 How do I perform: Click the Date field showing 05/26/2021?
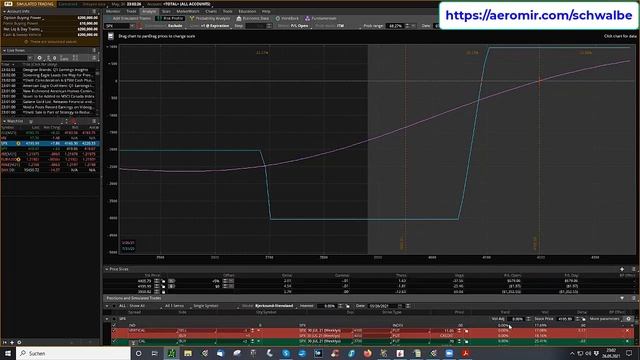[383, 306]
